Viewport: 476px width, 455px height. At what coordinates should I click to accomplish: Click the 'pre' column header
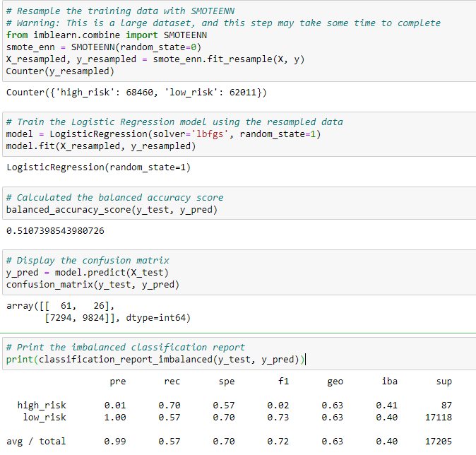click(118, 382)
